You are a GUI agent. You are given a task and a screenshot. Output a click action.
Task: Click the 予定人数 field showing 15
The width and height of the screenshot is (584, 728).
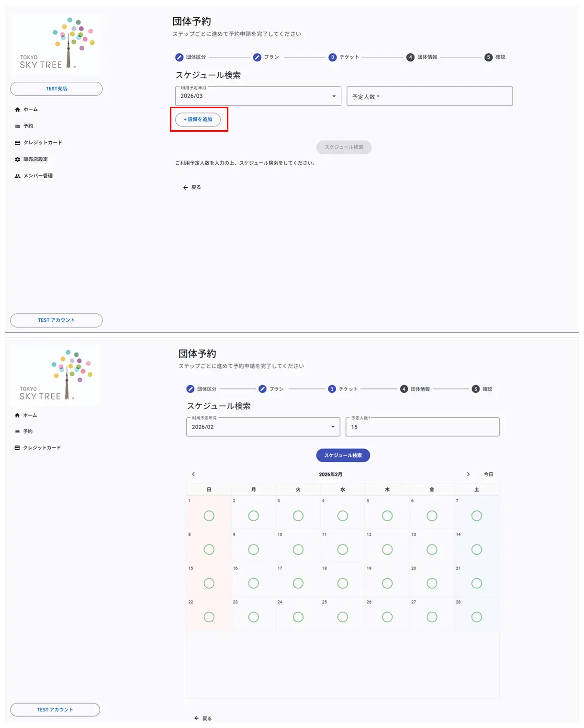(x=422, y=427)
